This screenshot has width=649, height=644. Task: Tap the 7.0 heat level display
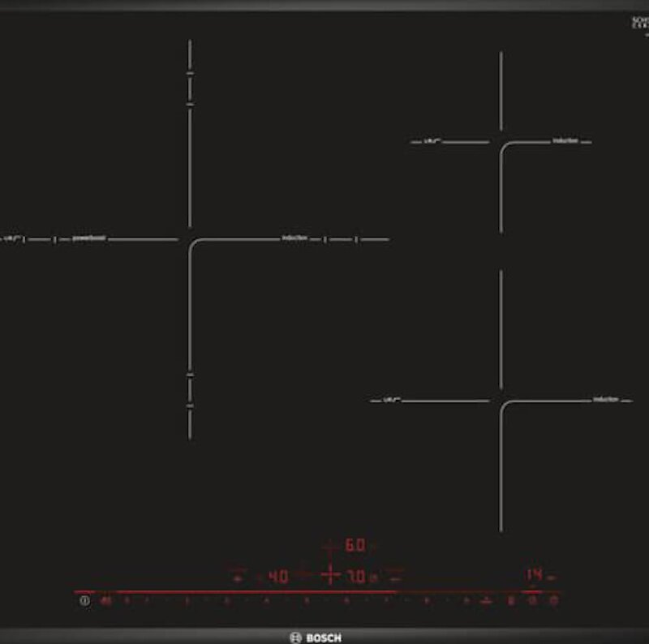coord(357,577)
